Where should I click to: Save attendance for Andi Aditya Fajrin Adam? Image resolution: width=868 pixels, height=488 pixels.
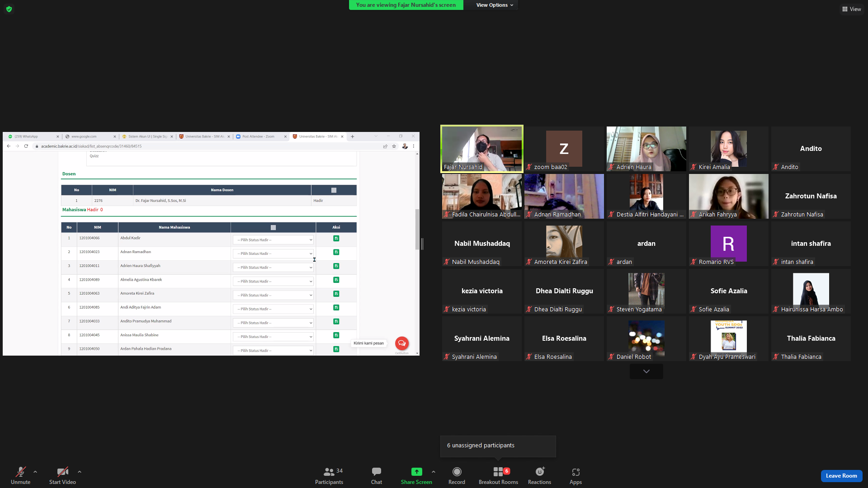coord(336,308)
